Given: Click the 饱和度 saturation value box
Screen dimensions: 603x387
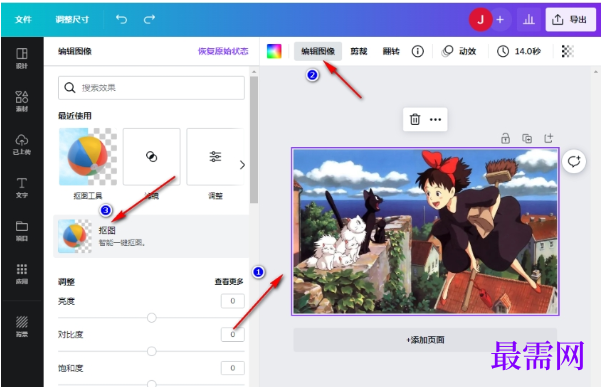Looking at the screenshot, I should (233, 368).
